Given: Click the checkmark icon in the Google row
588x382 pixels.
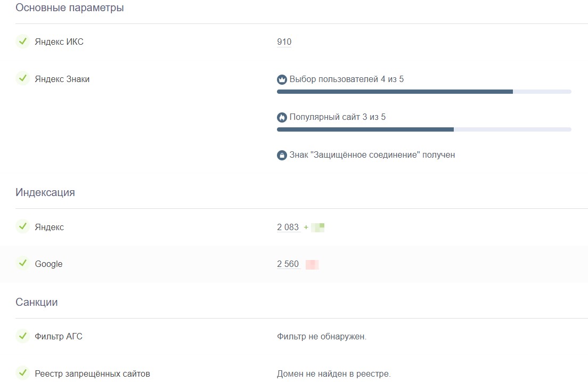Looking at the screenshot, I should tap(22, 263).
